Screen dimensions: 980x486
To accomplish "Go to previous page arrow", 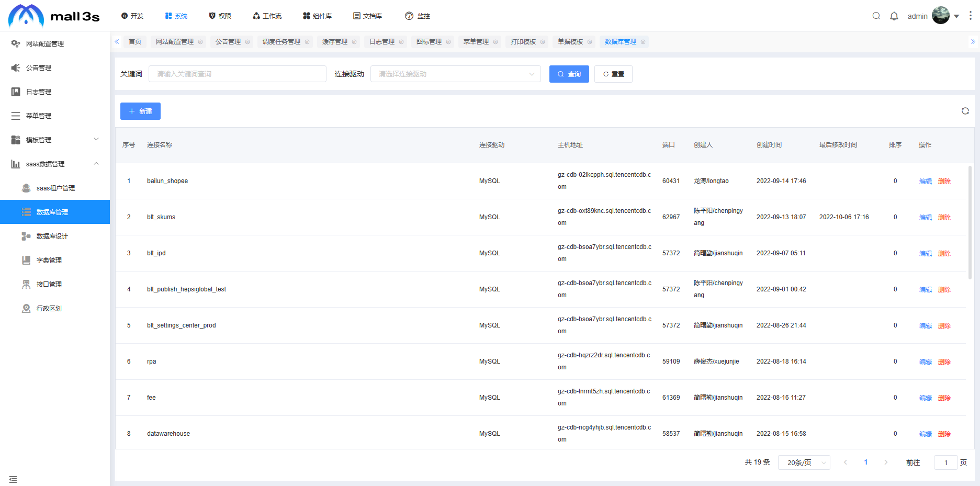I will 846,462.
